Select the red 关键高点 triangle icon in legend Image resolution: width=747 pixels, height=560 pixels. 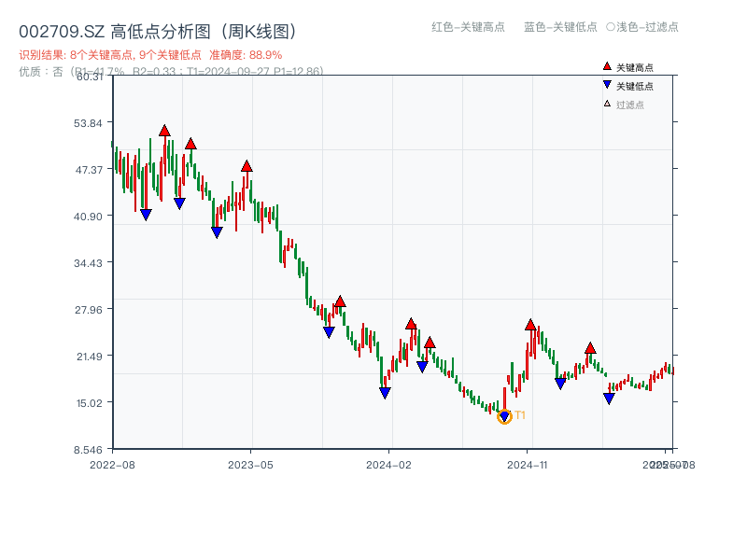click(605, 67)
